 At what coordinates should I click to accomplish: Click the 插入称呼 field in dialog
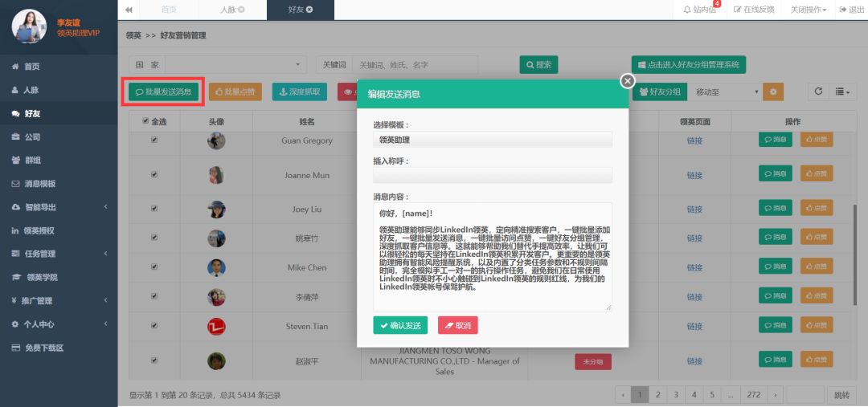click(x=493, y=175)
